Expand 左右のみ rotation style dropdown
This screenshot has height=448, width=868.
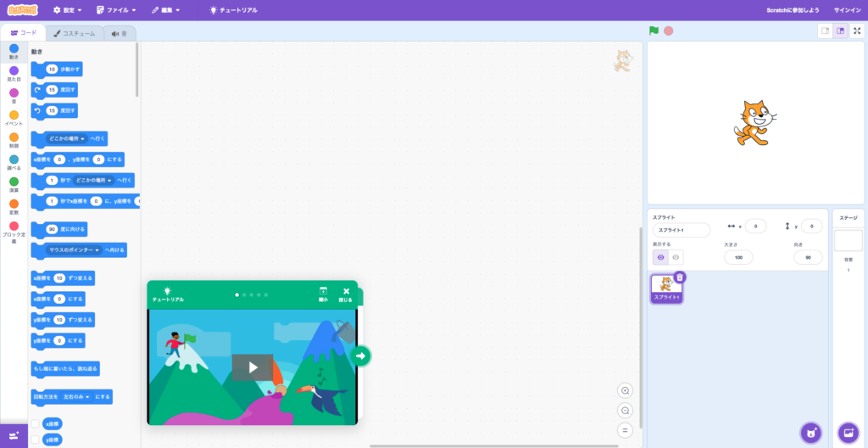click(77, 397)
